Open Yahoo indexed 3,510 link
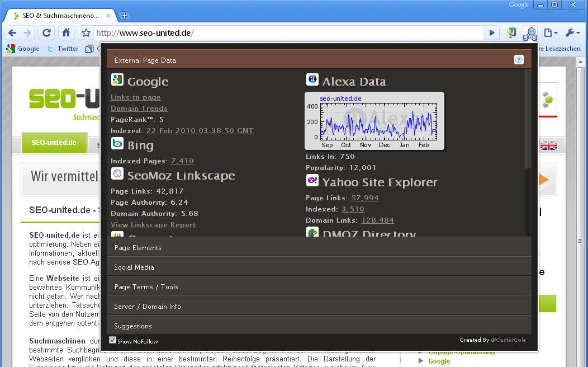This screenshot has height=367, width=588. coord(353,209)
